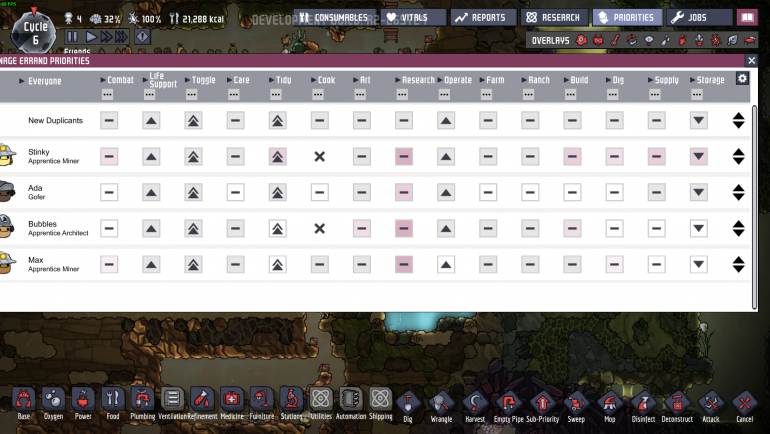Switch to the Priorities tab
This screenshot has width=770, height=434.
[x=628, y=18]
